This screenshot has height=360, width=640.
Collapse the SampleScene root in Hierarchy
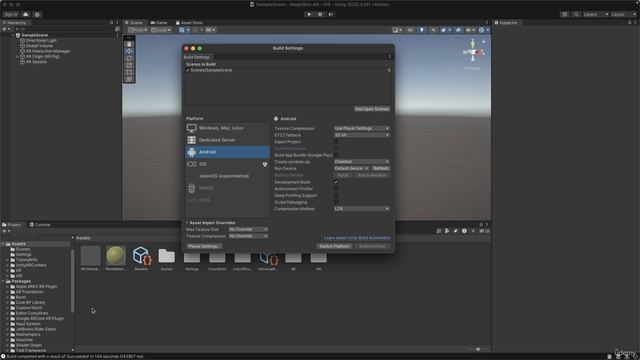pos(12,35)
